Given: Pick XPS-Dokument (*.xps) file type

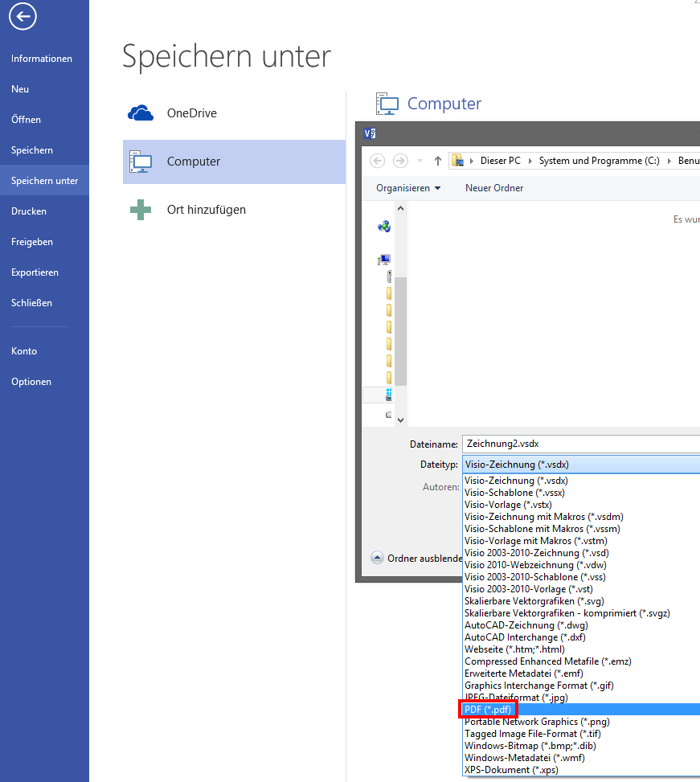Looking at the screenshot, I should [x=510, y=770].
